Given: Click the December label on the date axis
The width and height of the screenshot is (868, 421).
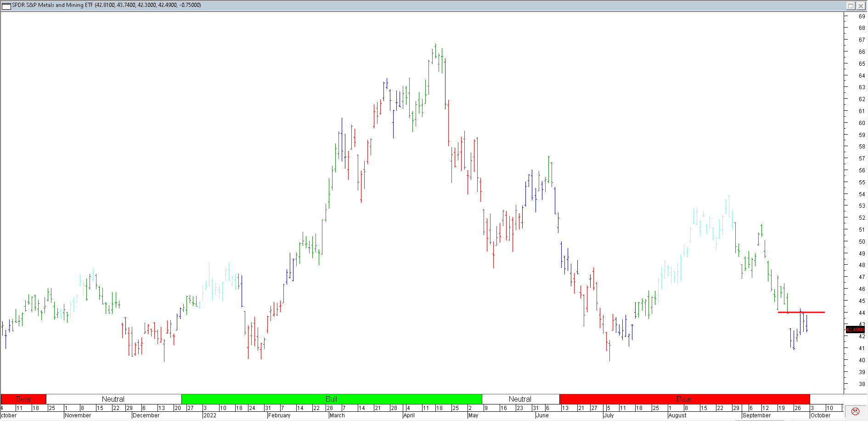Looking at the screenshot, I should tap(146, 415).
